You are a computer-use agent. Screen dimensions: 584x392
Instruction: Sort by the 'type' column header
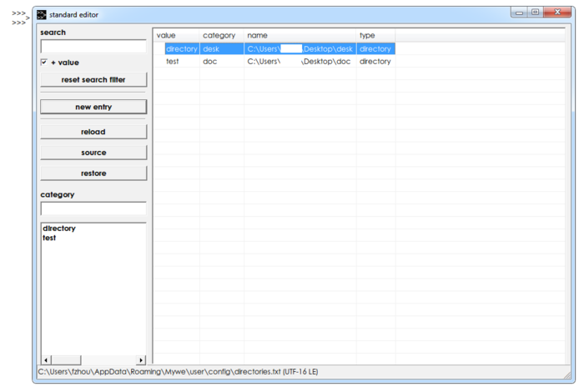pos(367,35)
